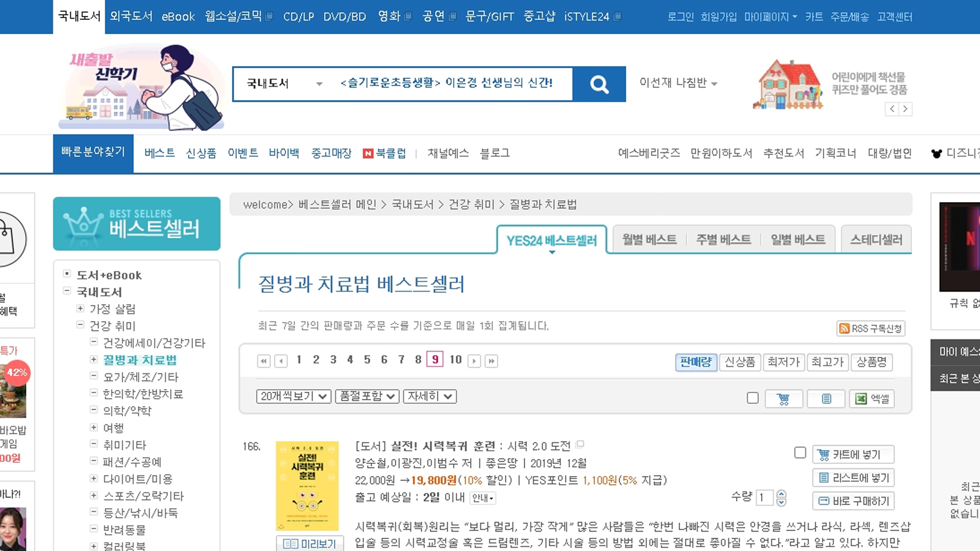The height and width of the screenshot is (551, 980).
Task: Open the 이선재 나침반 dropdown
Action: click(x=678, y=83)
